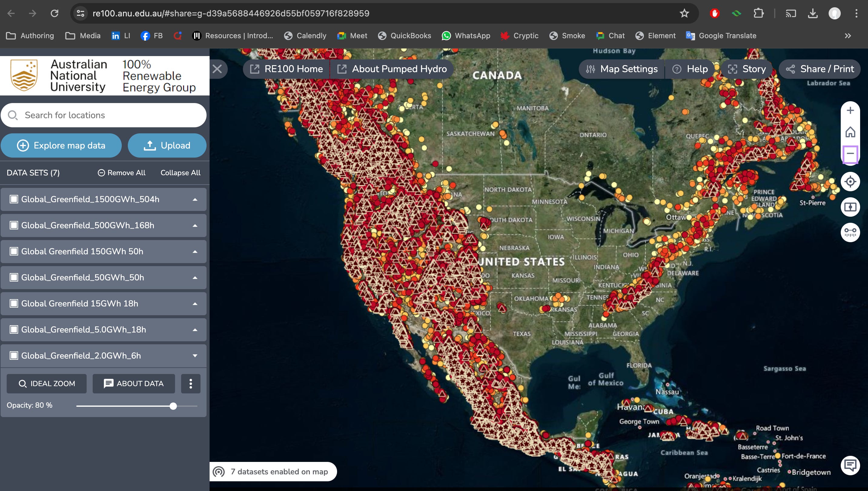This screenshot has width=868, height=491.
Task: Open the measure distance tool icon
Action: point(850,232)
